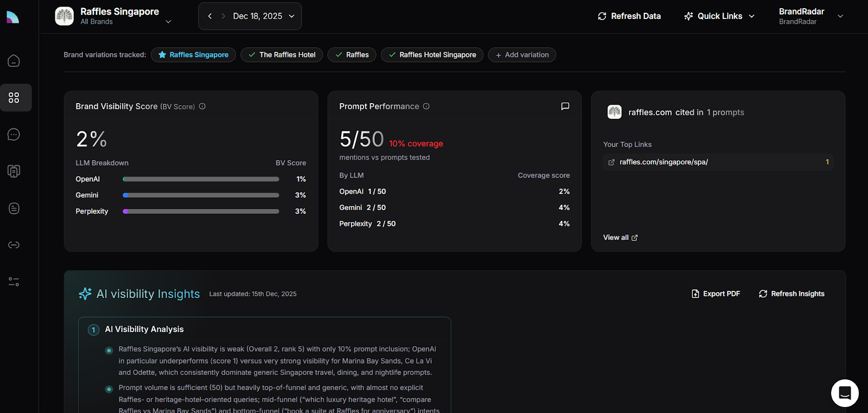Click external link icon beside raffles.com/singapore/spa/

611,162
